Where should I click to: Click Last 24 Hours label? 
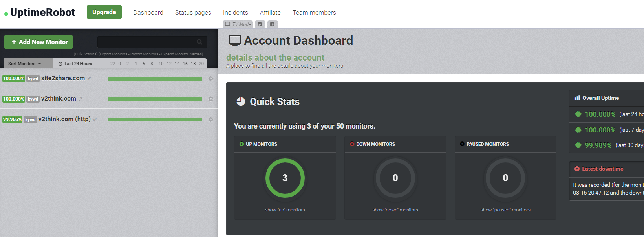(78, 64)
